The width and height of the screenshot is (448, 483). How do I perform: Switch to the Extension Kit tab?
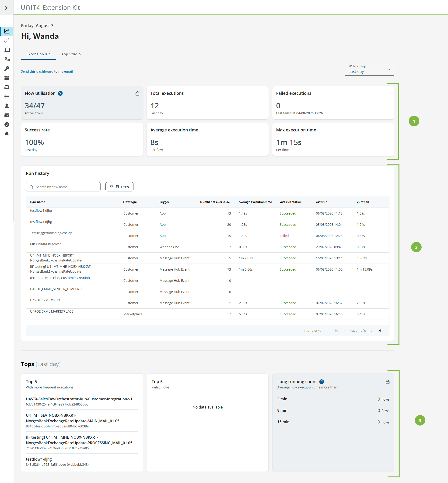click(x=38, y=54)
